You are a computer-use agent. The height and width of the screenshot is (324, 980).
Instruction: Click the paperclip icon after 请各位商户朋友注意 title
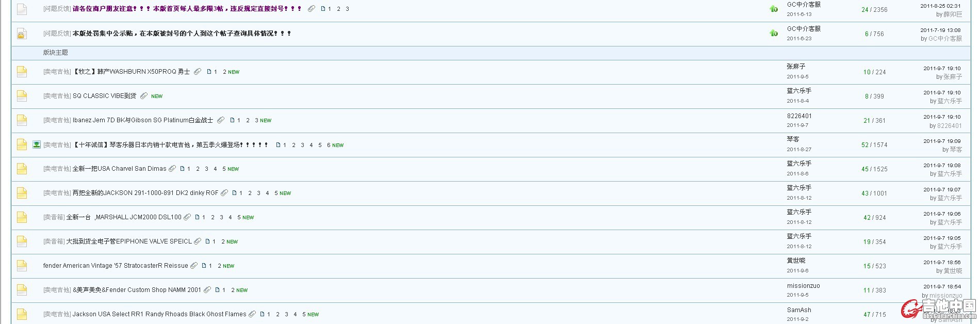(x=312, y=9)
